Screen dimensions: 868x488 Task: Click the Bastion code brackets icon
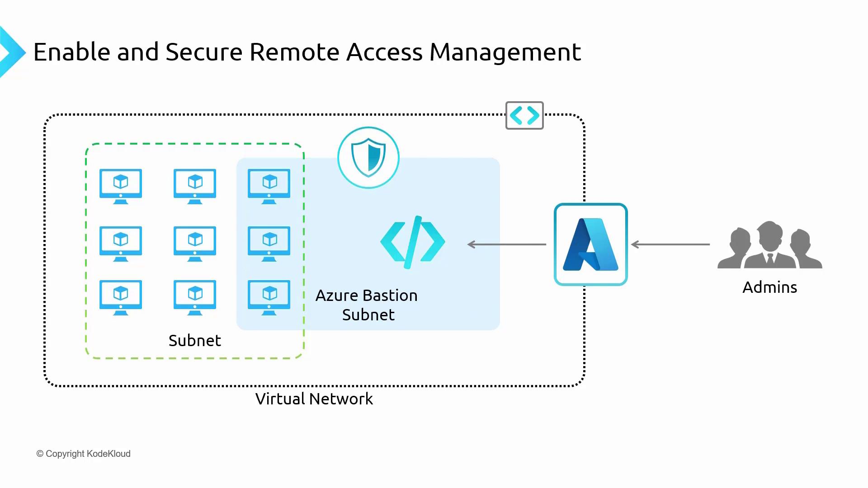(x=413, y=242)
